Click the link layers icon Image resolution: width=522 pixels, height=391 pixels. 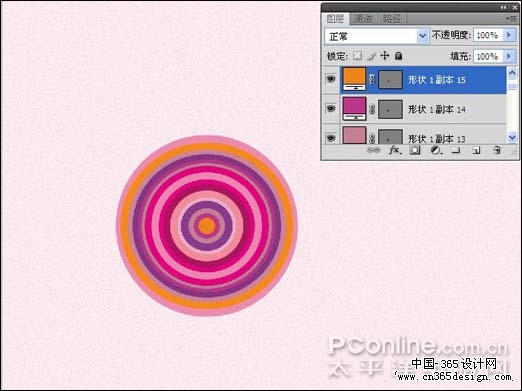pos(373,151)
